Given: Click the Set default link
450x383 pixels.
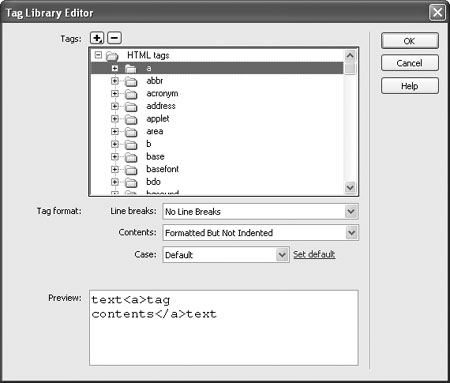Looking at the screenshot, I should tap(314, 254).
